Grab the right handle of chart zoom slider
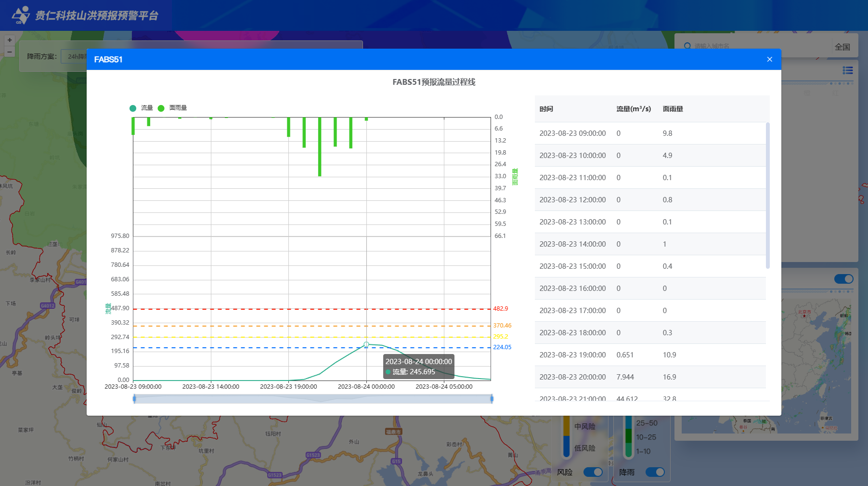 tap(492, 398)
